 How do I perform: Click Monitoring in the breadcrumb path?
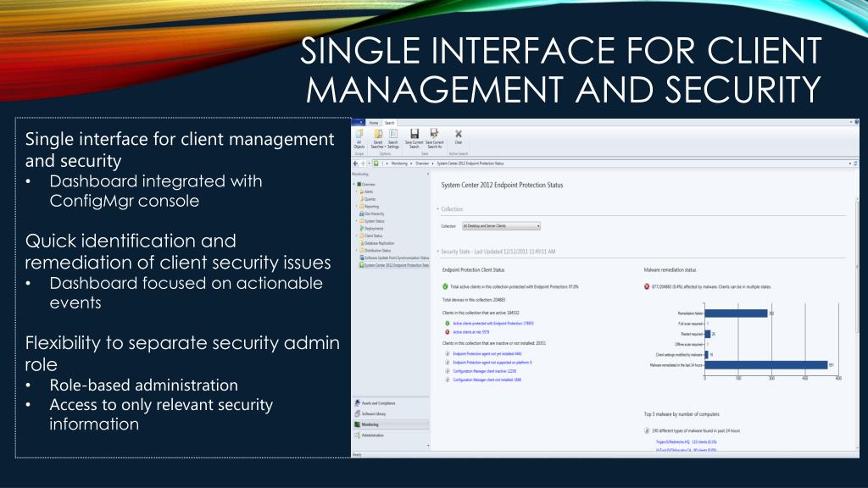(399, 164)
